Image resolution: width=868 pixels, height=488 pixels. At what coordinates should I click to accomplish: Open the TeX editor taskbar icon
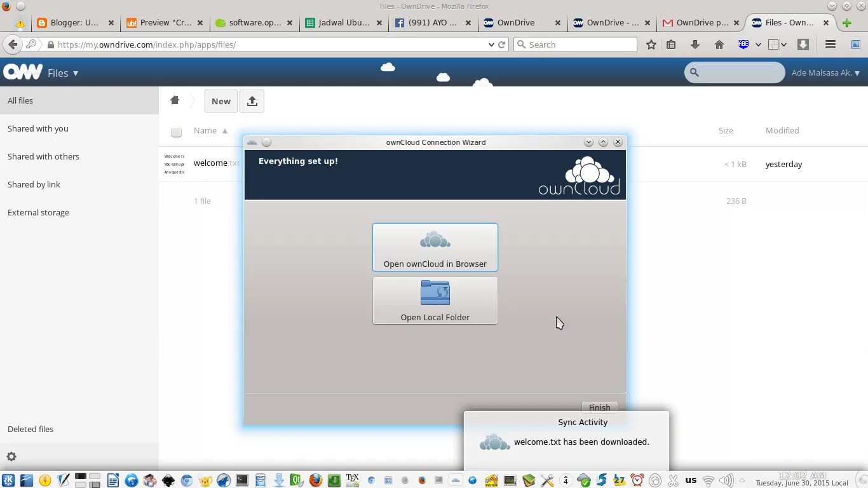(x=353, y=480)
